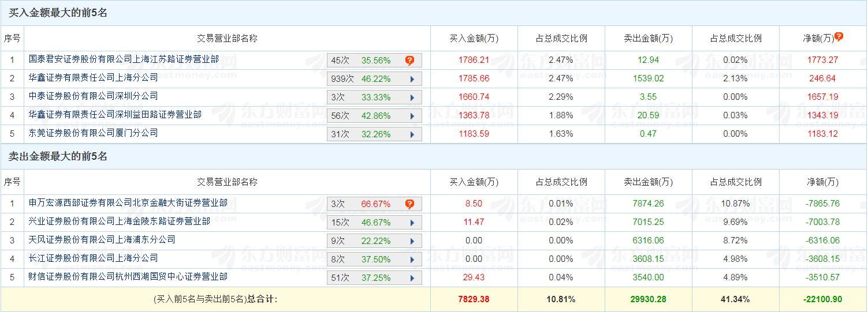The width and height of the screenshot is (868, 312).
Task: Click arrow icon in 财信证券 51次 box
Action: 412,278
